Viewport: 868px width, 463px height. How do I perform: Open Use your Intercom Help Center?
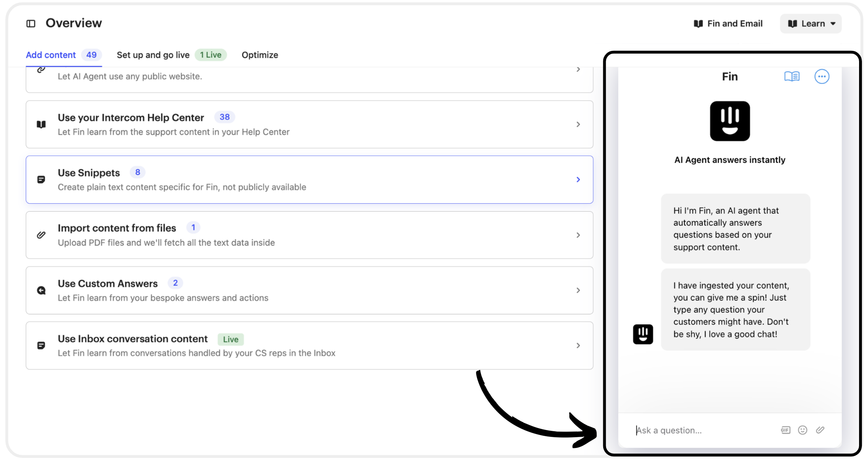pos(309,125)
